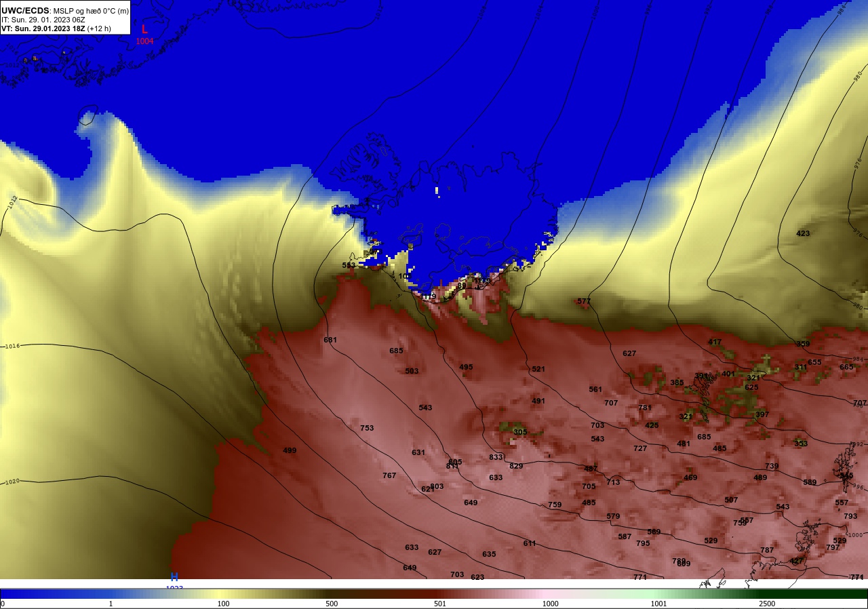The width and height of the screenshot is (868, 609).
Task: Click the 507 height value
Action: (x=731, y=500)
